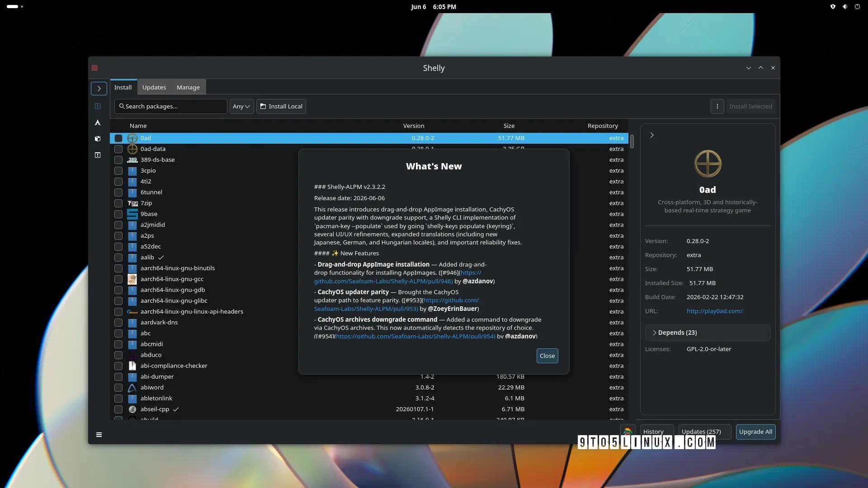Viewport: 868px width, 488px height.
Task: Open the power icon in the top bar
Action: pyautogui.click(x=857, y=7)
